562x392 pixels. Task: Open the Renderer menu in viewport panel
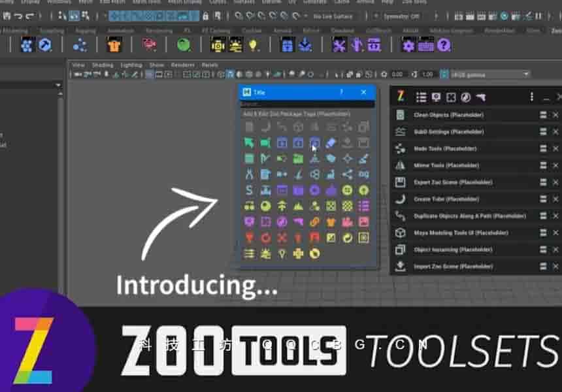coord(182,65)
